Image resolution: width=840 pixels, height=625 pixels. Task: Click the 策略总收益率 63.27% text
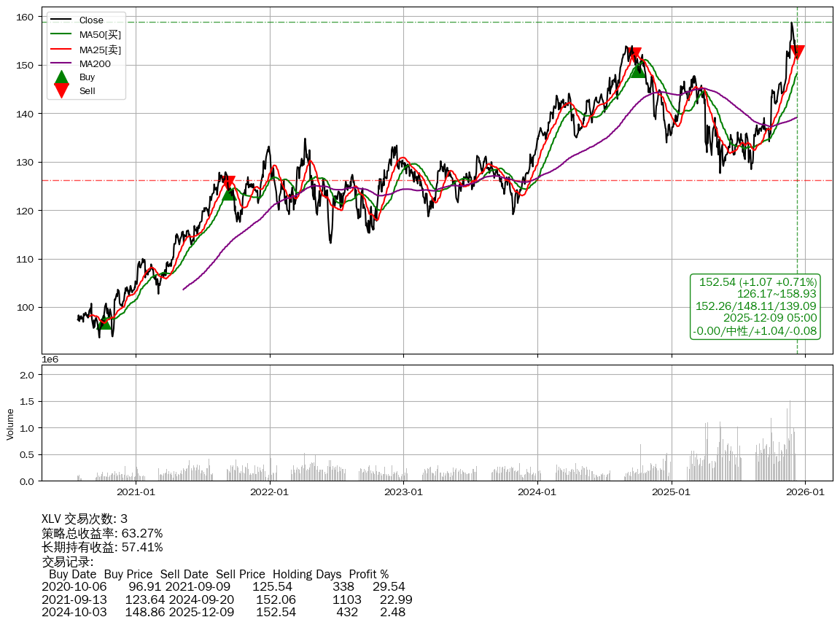point(102,533)
